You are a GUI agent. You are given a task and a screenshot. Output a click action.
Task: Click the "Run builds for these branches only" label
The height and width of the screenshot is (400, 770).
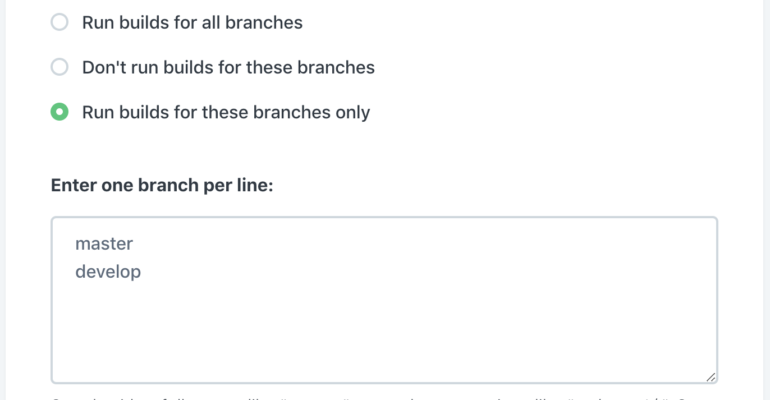pyautogui.click(x=226, y=112)
